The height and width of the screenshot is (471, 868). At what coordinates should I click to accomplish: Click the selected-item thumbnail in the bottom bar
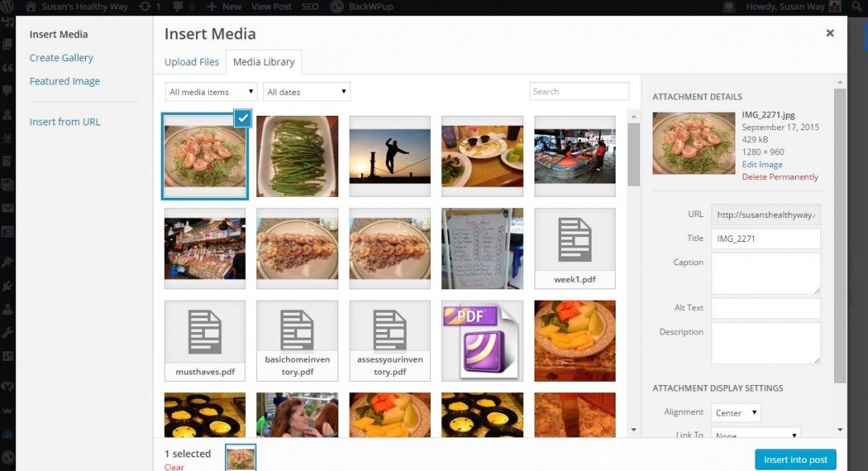click(x=241, y=458)
